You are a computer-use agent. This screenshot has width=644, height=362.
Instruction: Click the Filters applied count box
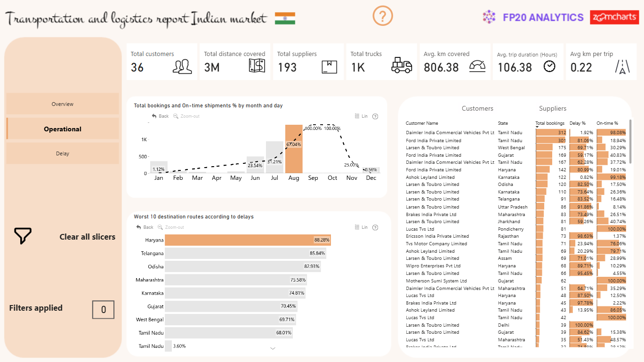click(x=103, y=309)
